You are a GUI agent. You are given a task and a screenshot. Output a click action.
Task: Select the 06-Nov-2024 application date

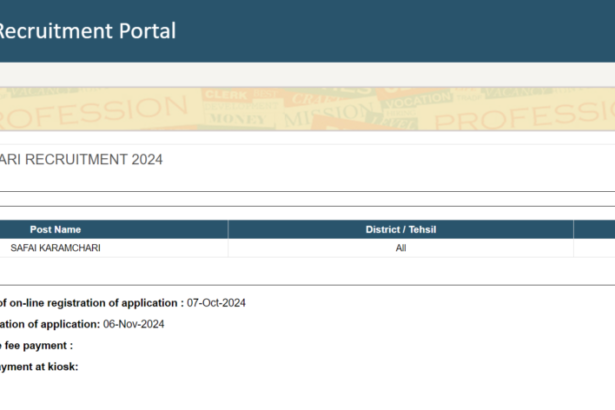point(133,324)
